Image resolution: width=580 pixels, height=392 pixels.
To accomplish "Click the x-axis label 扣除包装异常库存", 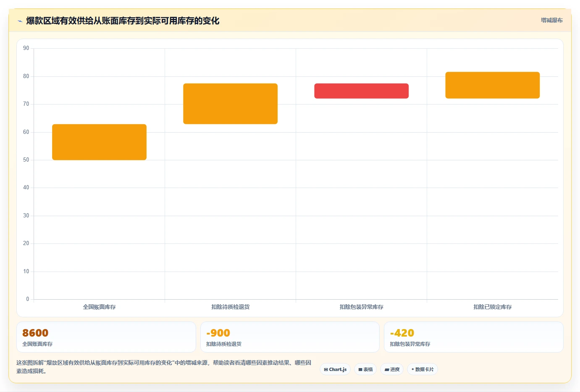I will [x=361, y=307].
